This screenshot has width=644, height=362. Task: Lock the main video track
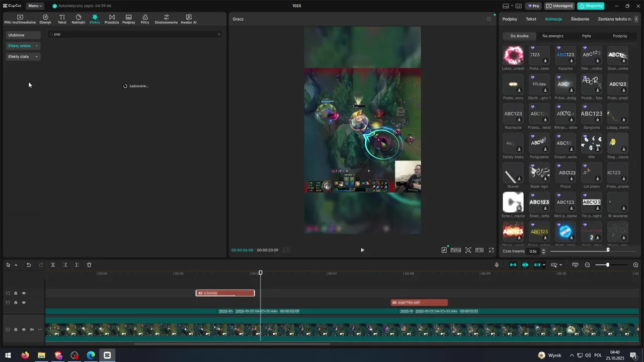click(x=16, y=330)
